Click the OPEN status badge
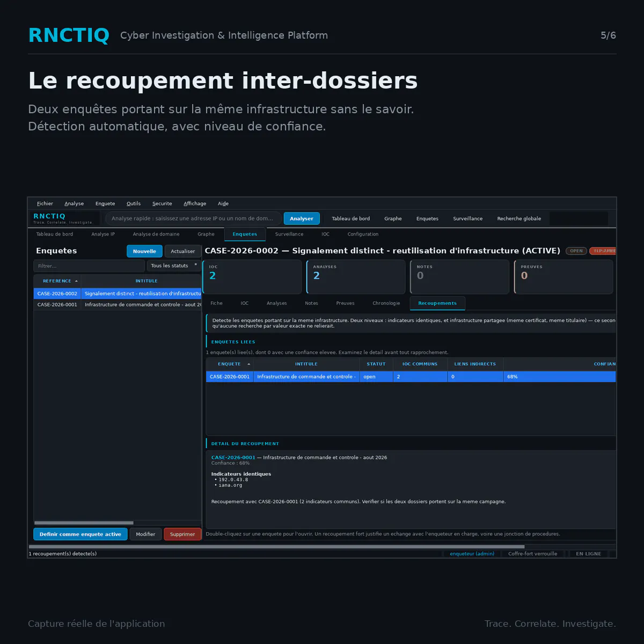Viewport: 644px width, 644px height. click(x=576, y=251)
